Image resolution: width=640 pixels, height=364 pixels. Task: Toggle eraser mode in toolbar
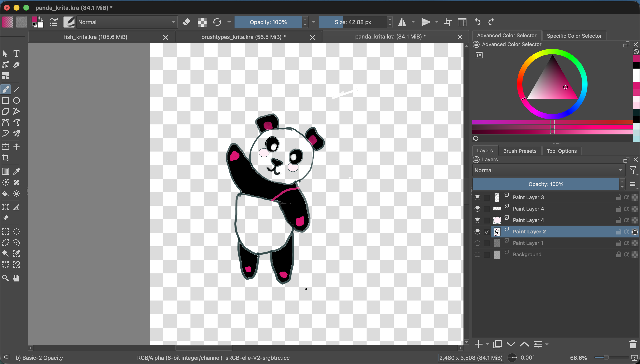tap(186, 22)
